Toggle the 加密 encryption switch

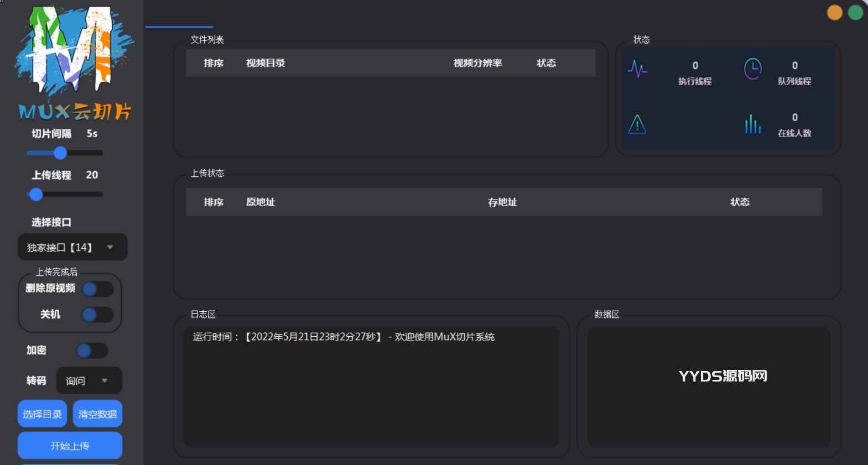(92, 351)
